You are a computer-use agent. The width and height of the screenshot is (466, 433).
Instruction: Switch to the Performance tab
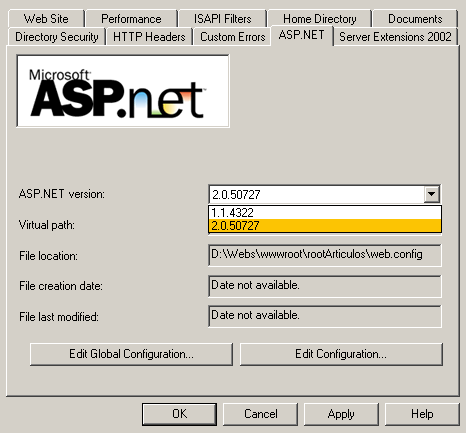point(131,19)
